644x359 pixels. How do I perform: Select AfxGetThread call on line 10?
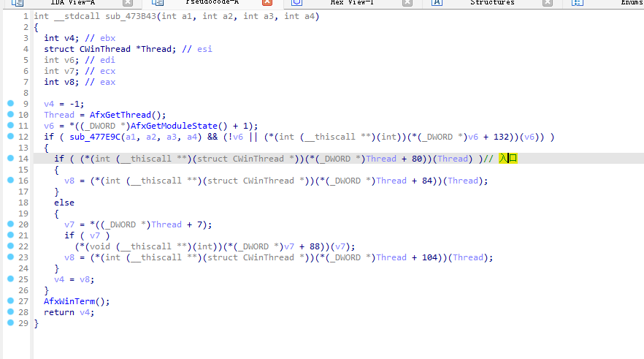click(120, 115)
